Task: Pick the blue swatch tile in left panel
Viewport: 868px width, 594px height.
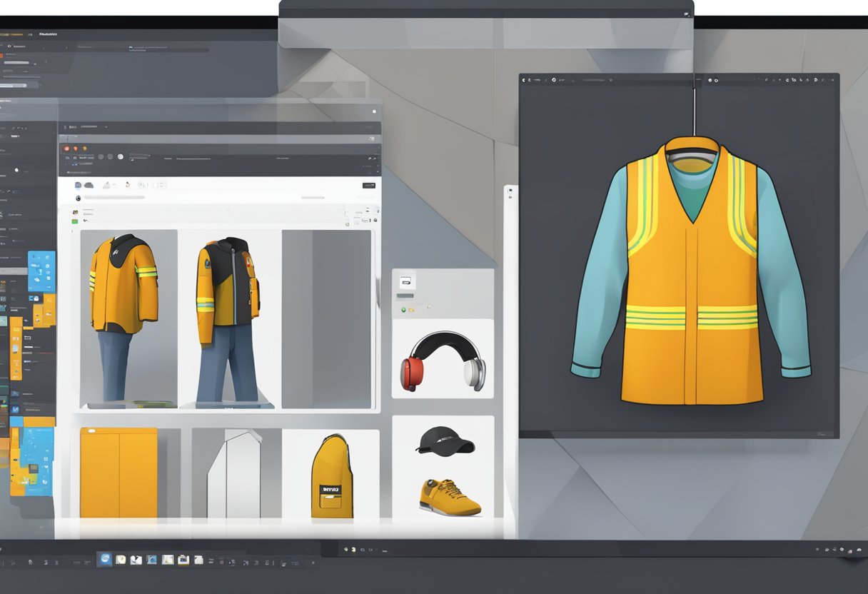Action: 41,271
